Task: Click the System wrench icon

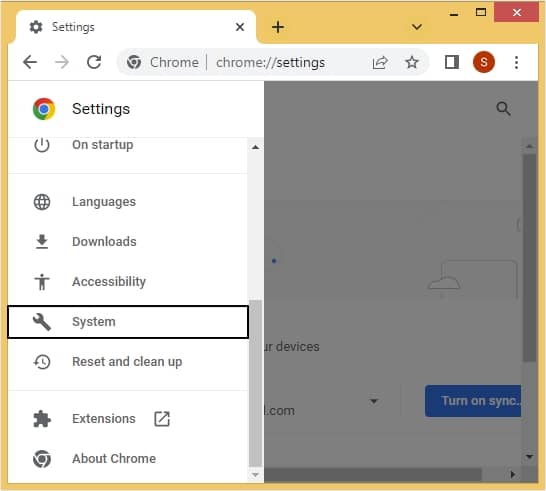Action: click(x=42, y=322)
